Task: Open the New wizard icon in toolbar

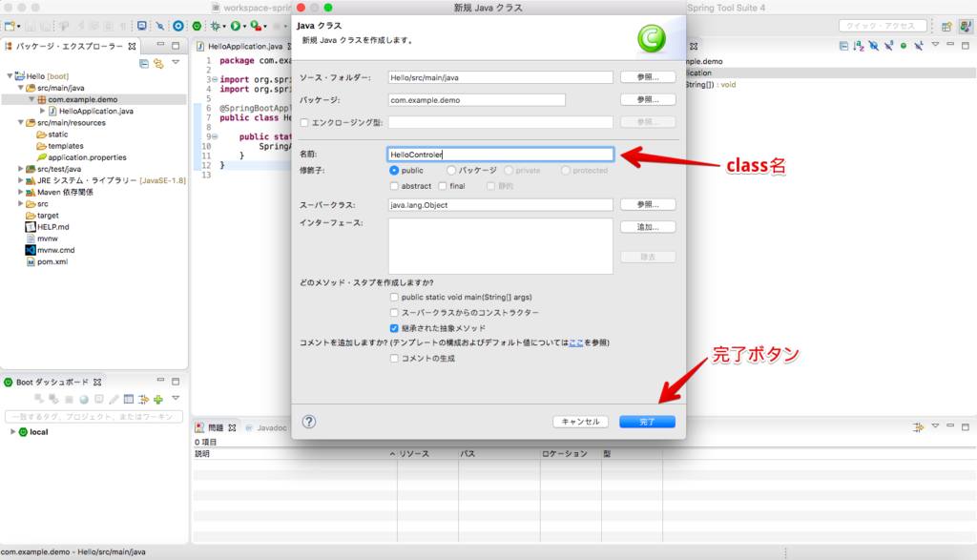Action: pyautogui.click(x=10, y=25)
